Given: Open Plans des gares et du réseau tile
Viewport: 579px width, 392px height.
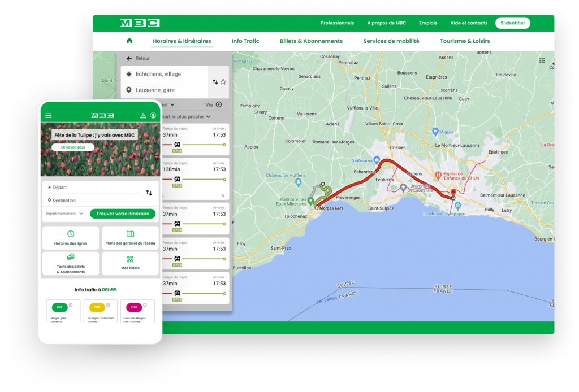Looking at the screenshot, I should (131, 238).
